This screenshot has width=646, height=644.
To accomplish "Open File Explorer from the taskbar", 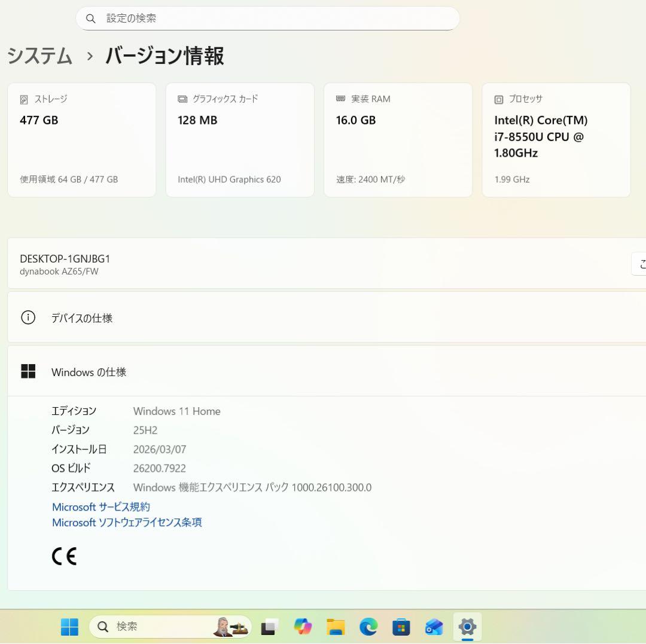I will click(x=336, y=627).
